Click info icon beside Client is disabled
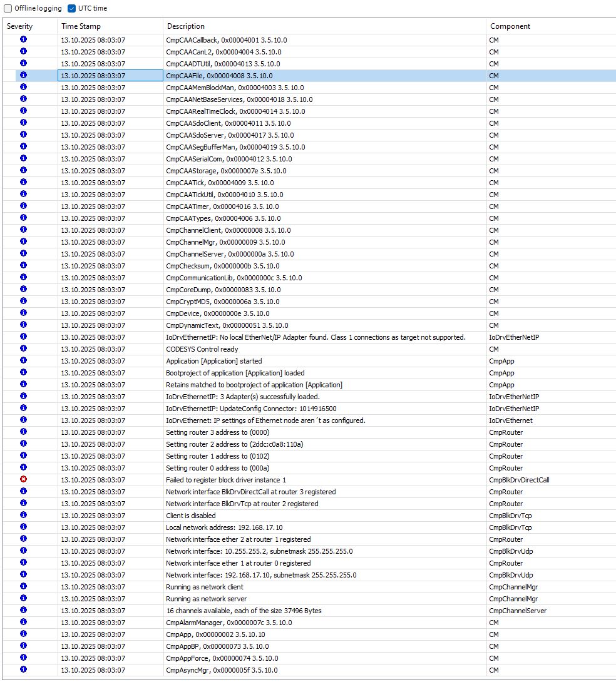 (x=24, y=515)
